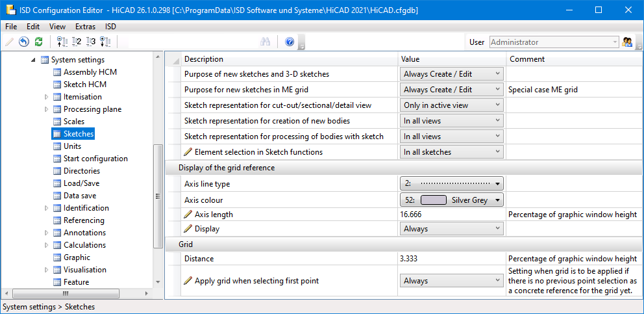
Task: Select Start configuration in the tree
Action: [x=95, y=159]
